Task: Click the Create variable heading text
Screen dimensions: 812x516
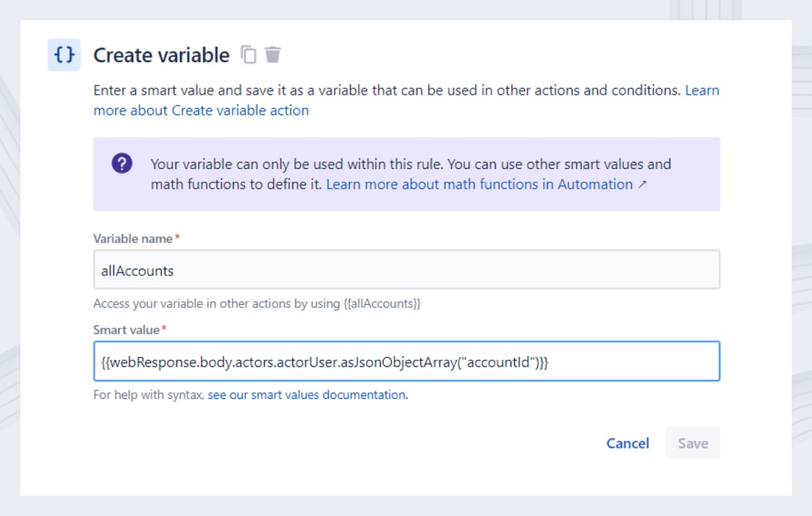Action: (160, 53)
